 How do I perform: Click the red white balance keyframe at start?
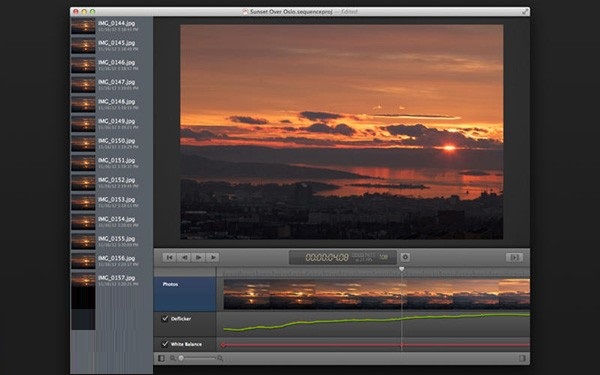tap(223, 345)
